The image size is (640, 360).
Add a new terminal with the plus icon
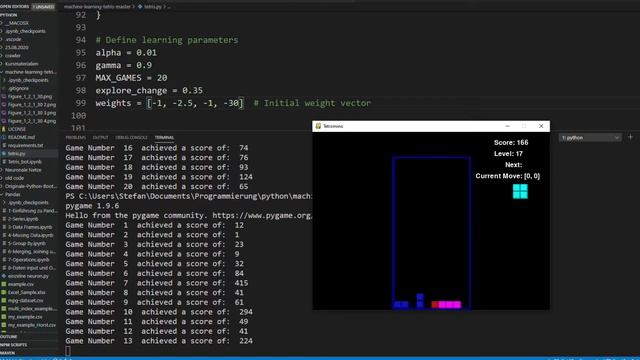coord(630,137)
